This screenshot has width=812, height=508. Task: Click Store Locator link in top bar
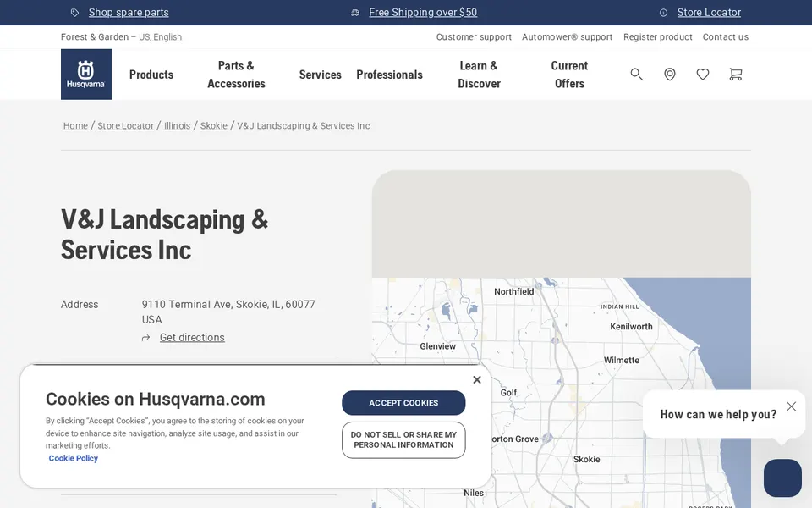pyautogui.click(x=709, y=13)
